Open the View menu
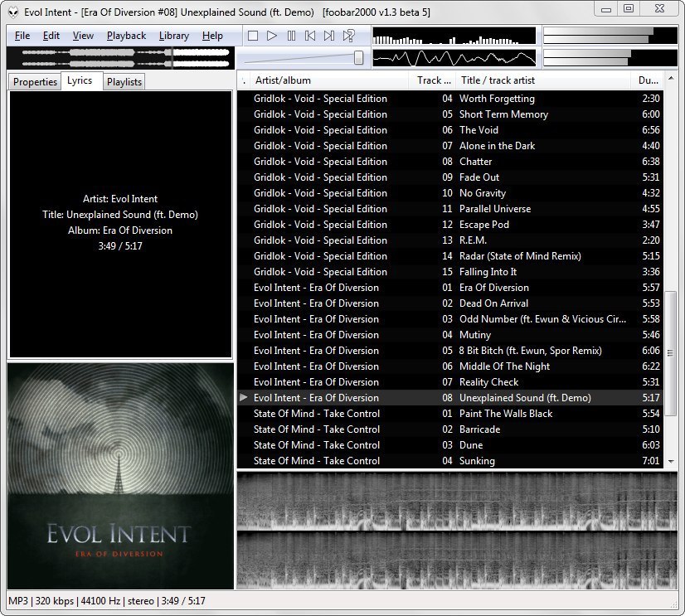Image resolution: width=685 pixels, height=616 pixels. tap(83, 36)
